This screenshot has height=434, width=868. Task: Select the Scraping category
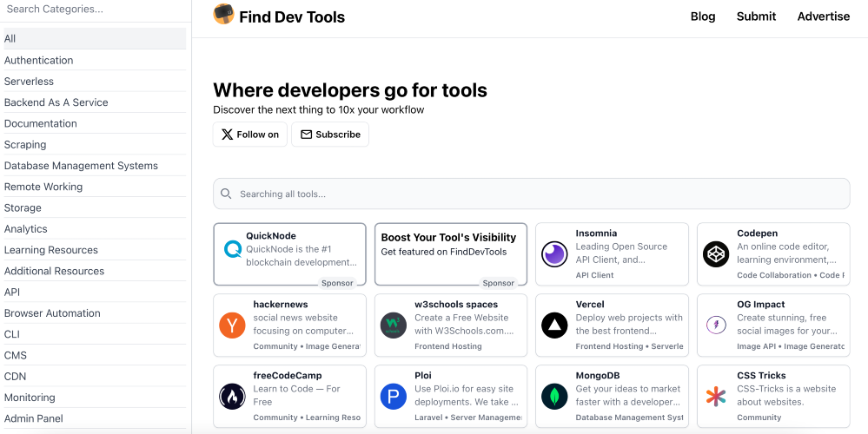pos(95,144)
